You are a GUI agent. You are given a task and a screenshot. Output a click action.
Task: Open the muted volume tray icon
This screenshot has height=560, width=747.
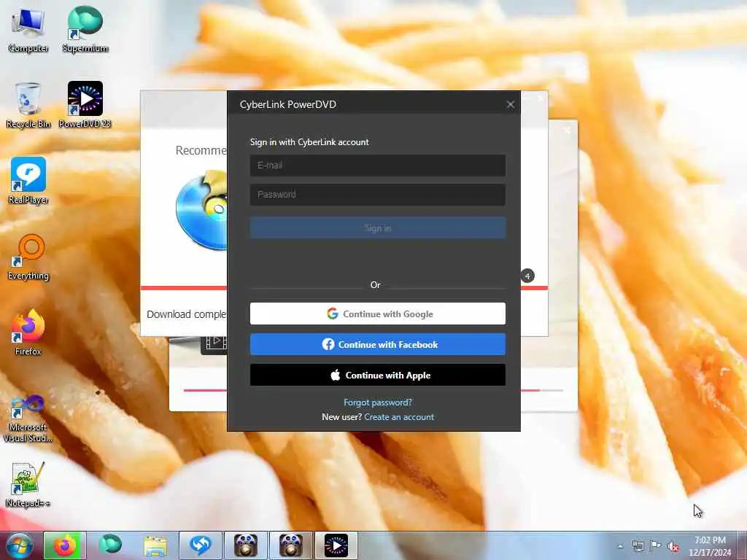tap(673, 546)
